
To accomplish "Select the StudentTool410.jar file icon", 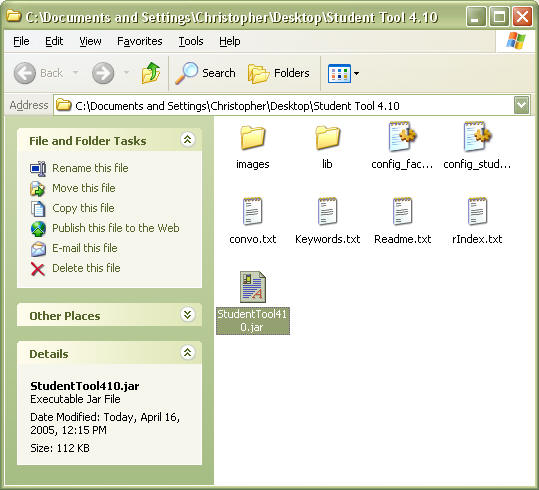I will coord(253,287).
